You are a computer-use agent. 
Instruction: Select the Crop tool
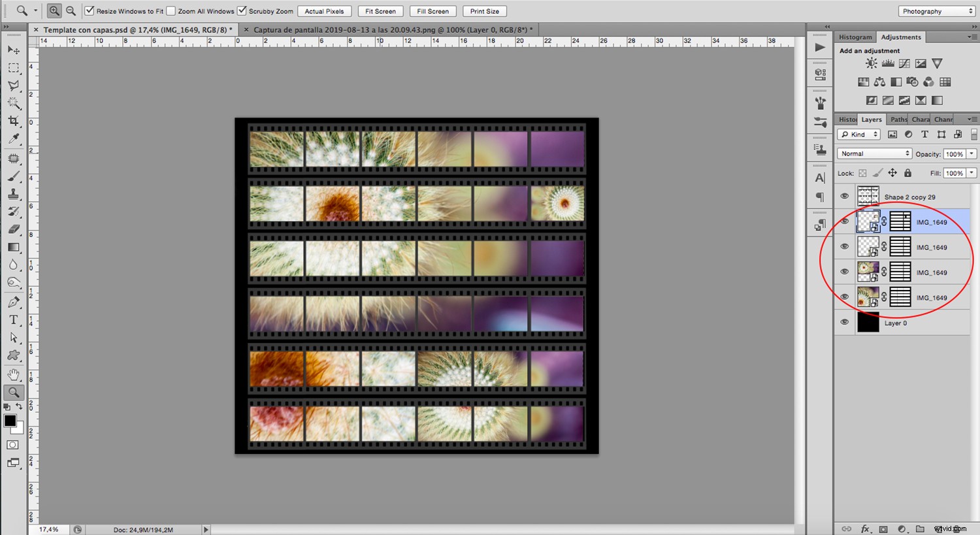(14, 121)
